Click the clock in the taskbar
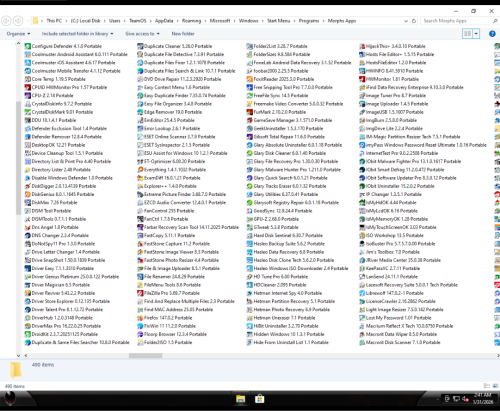The image size is (500, 411). coord(483,398)
